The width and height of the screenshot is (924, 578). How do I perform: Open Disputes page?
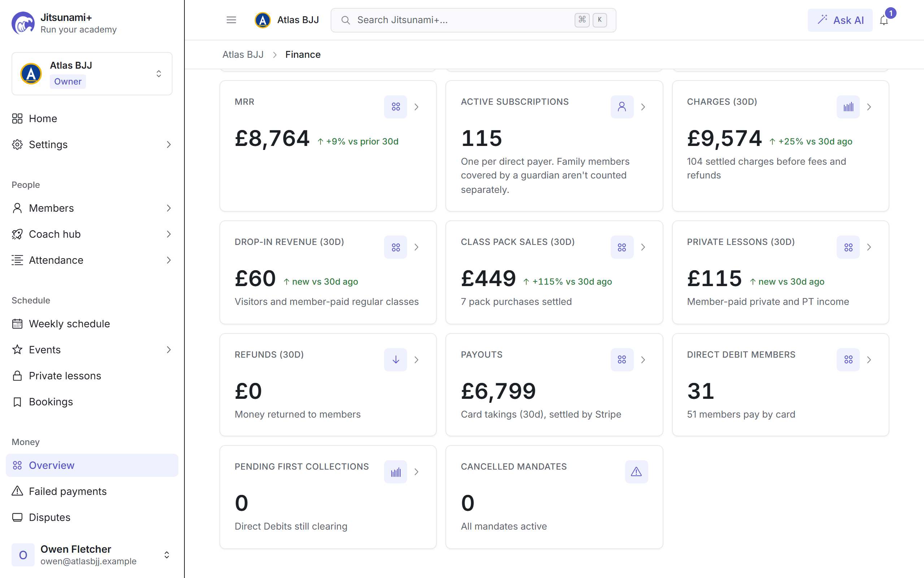tap(92, 517)
